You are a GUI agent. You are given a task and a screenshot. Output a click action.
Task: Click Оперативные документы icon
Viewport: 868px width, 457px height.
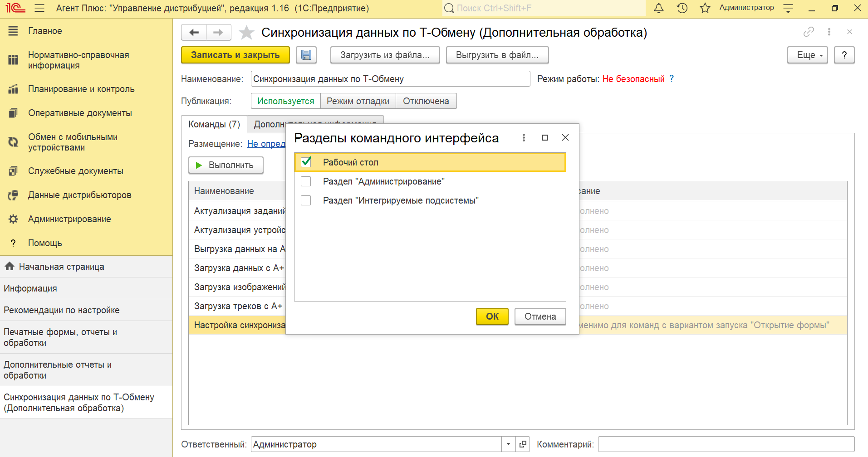click(x=13, y=113)
